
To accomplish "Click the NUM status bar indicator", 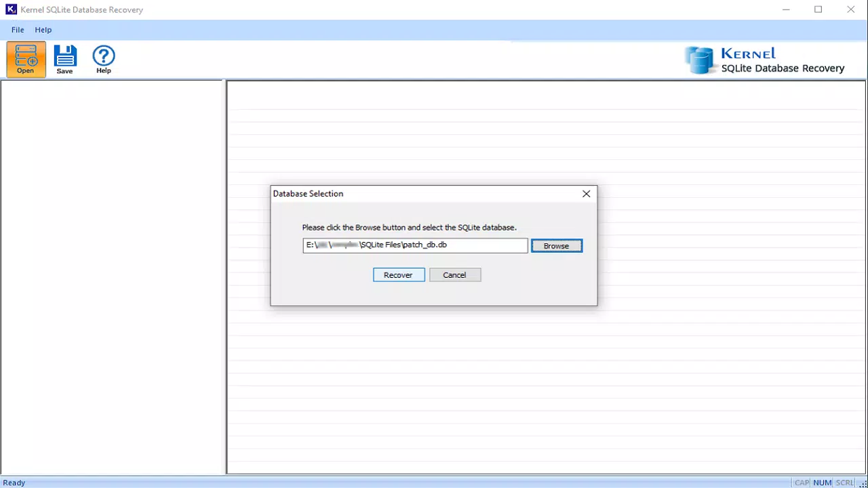I will [x=823, y=483].
